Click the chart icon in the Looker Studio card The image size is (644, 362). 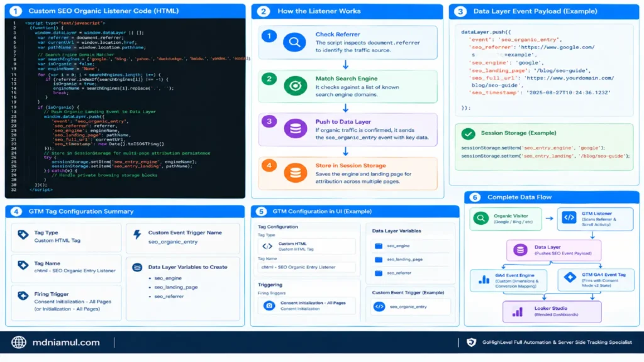pos(518,312)
